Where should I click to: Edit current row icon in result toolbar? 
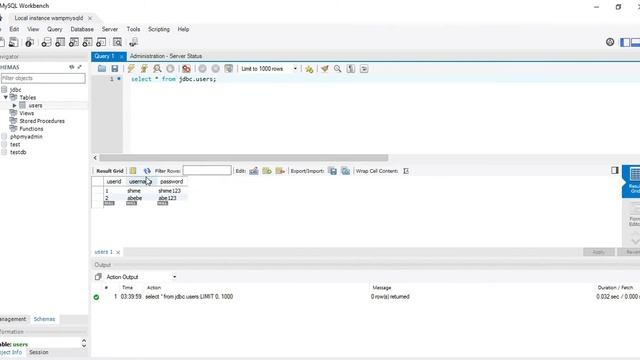(253, 171)
